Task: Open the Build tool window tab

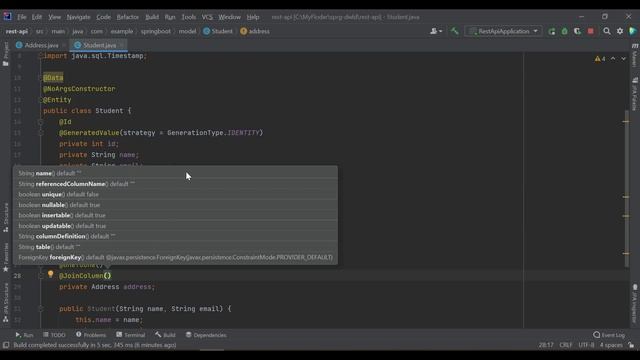Action: (x=165, y=335)
